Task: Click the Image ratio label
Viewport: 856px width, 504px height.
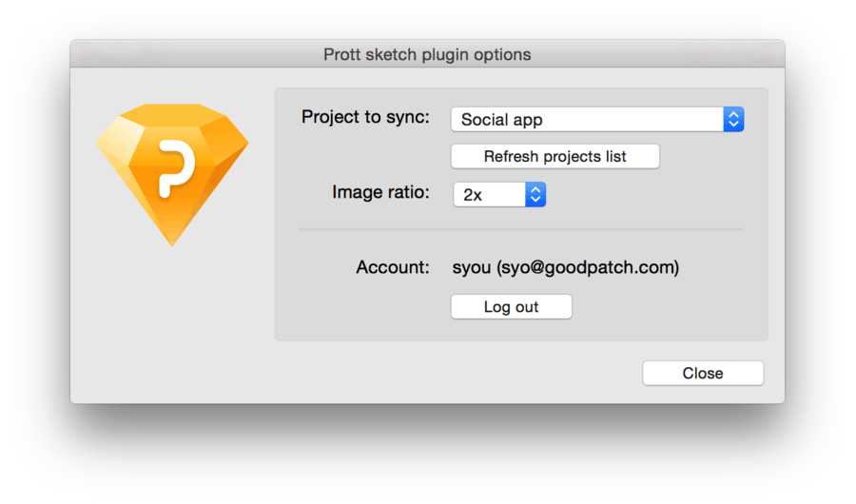Action: pos(380,192)
